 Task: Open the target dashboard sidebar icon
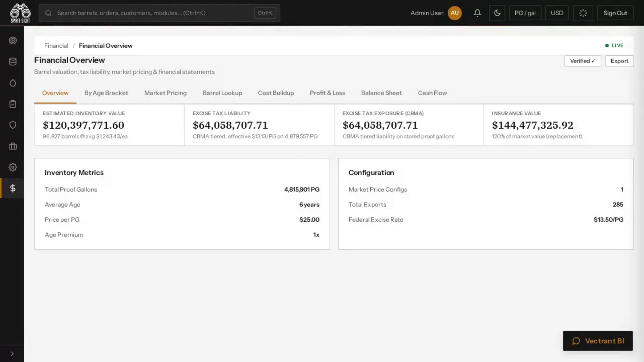(x=13, y=40)
